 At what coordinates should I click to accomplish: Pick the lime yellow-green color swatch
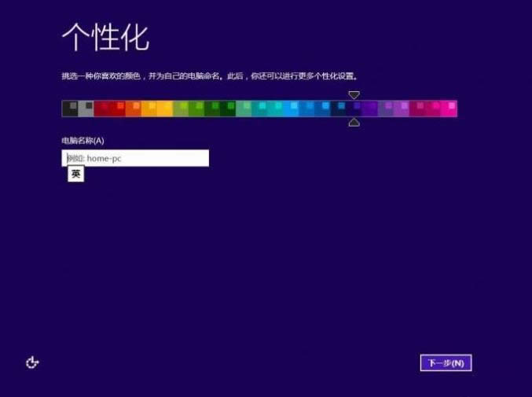pyautogui.click(x=180, y=108)
